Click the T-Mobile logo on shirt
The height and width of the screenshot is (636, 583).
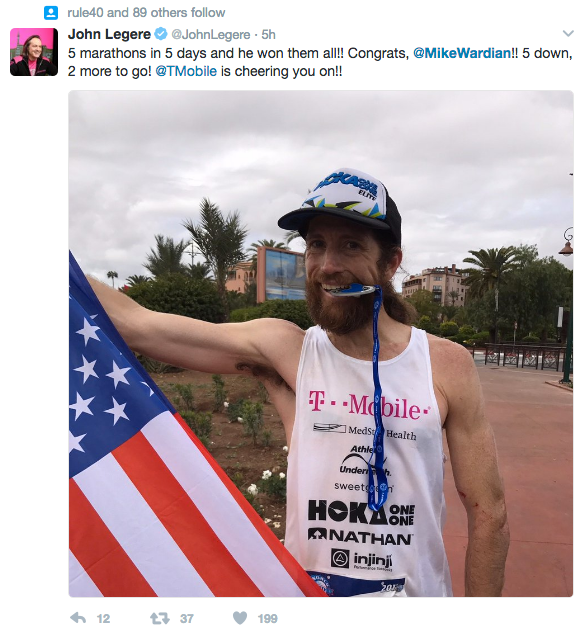pyautogui.click(x=369, y=405)
